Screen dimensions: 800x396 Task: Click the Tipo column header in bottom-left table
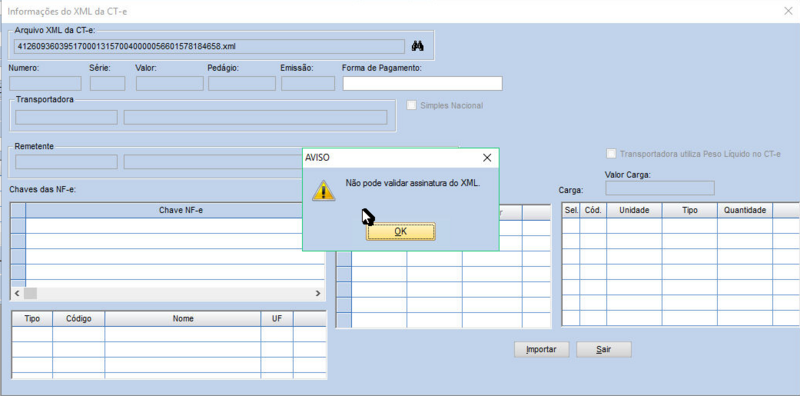pos(32,318)
